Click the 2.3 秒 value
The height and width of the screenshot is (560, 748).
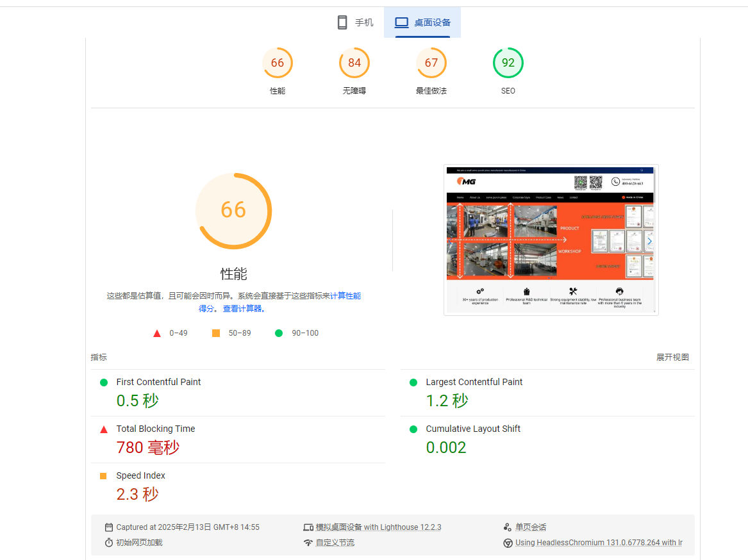pos(137,494)
